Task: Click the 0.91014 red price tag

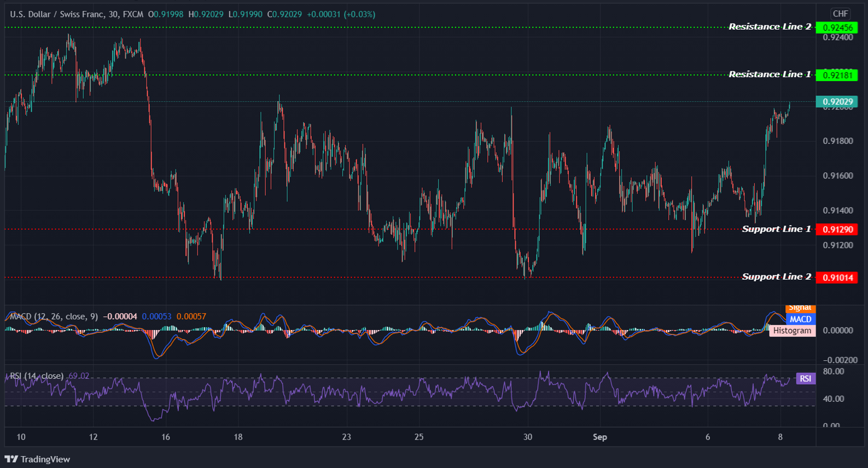Action: pyautogui.click(x=837, y=278)
